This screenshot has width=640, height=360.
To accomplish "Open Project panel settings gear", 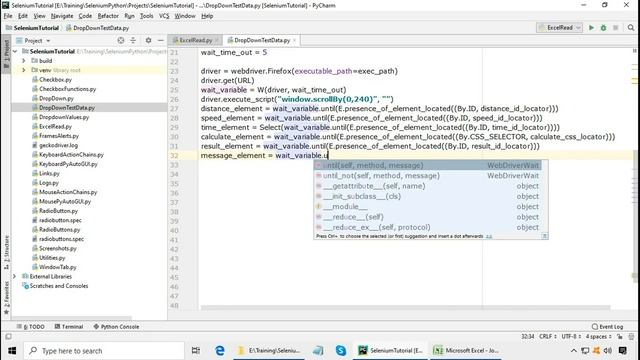I will click(149, 40).
